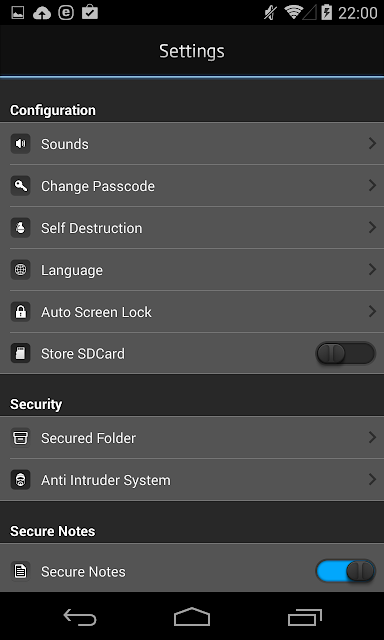Open Language via its right chevron
This screenshot has height=640, width=384.
pyautogui.click(x=372, y=269)
